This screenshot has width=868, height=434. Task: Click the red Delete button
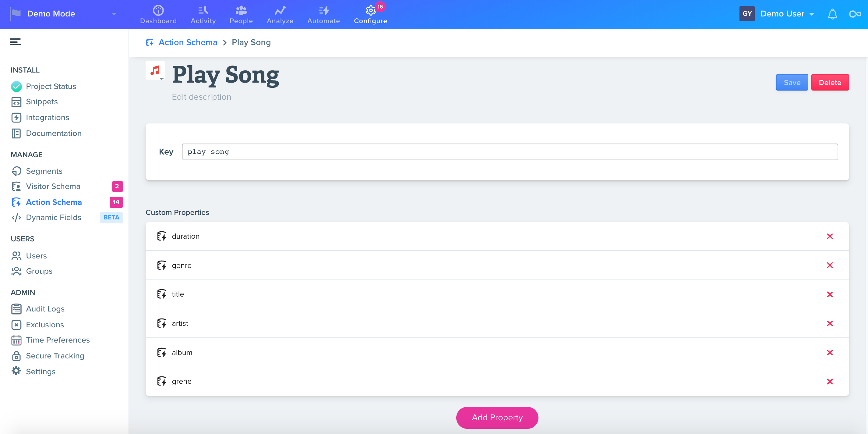830,82
